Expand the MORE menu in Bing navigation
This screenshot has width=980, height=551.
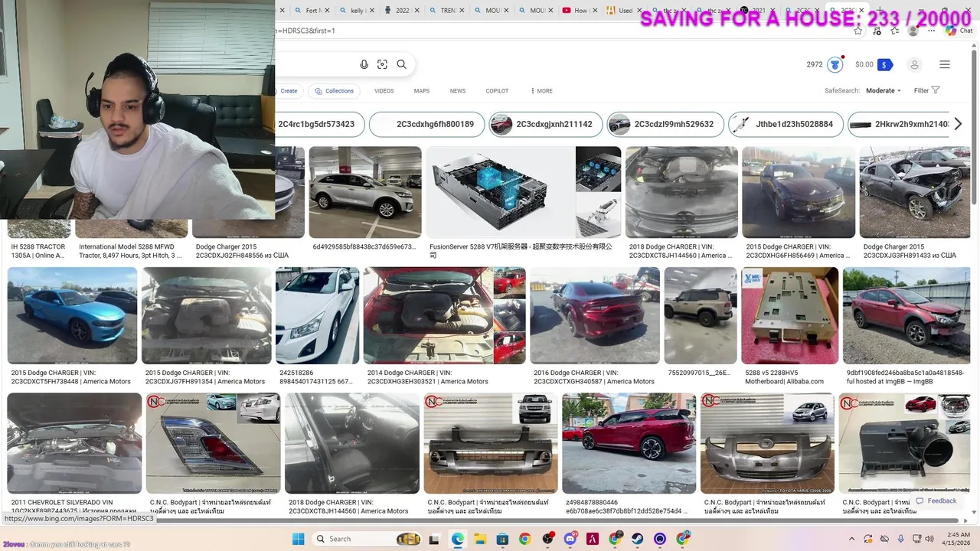(x=541, y=91)
